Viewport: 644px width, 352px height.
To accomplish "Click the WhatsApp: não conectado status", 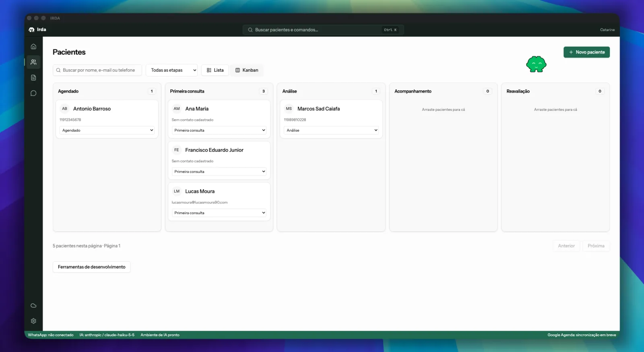I will 51,335.
